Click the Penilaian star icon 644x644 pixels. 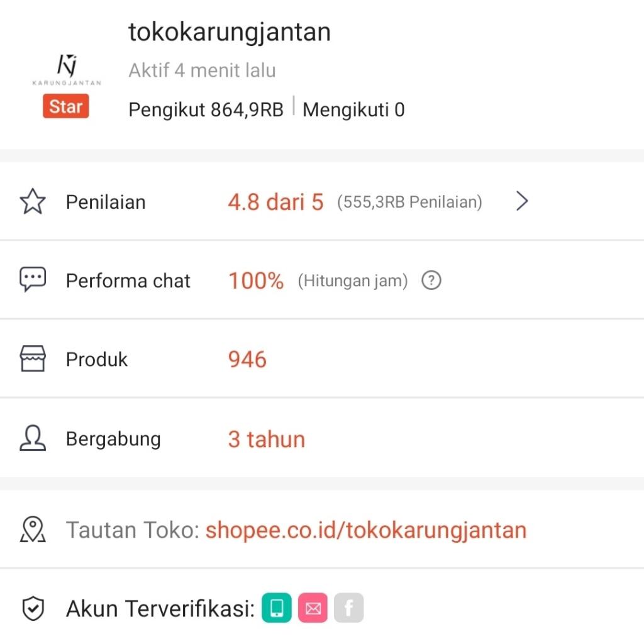(33, 201)
